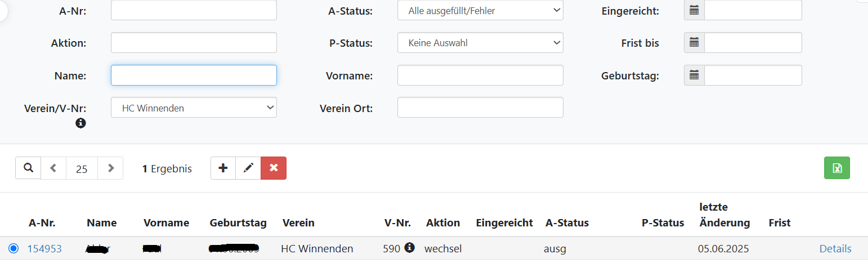This screenshot has height=263, width=868.
Task: Focus the Name input field
Action: pyautogui.click(x=194, y=75)
